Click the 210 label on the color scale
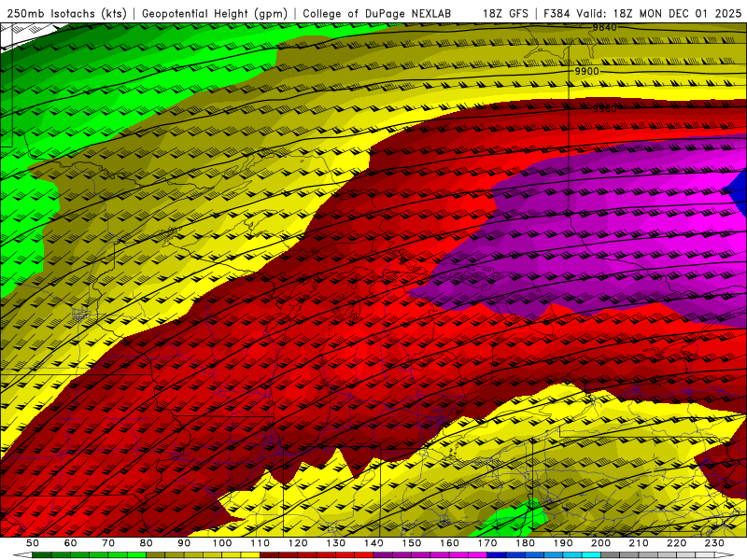Viewport: 747px width, 560px height. point(639,543)
